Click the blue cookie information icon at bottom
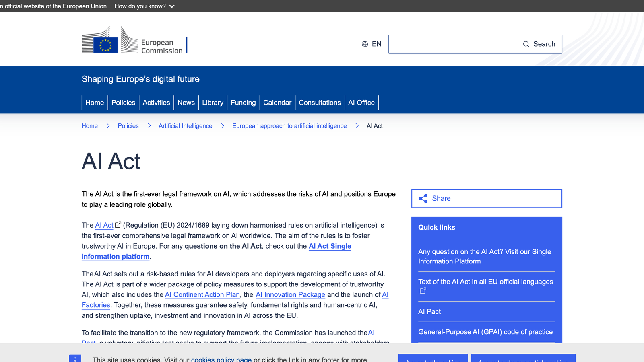Screen dimensions: 644x362 pos(75,359)
